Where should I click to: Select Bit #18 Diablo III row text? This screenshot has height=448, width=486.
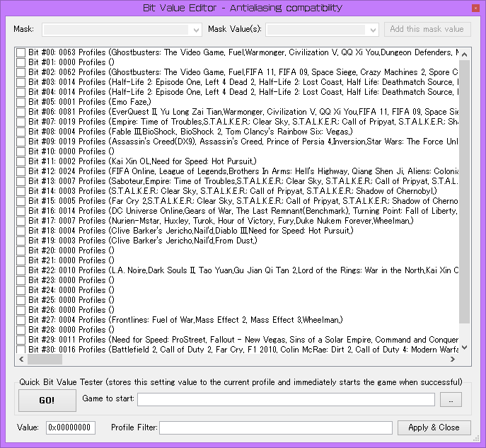pos(191,231)
